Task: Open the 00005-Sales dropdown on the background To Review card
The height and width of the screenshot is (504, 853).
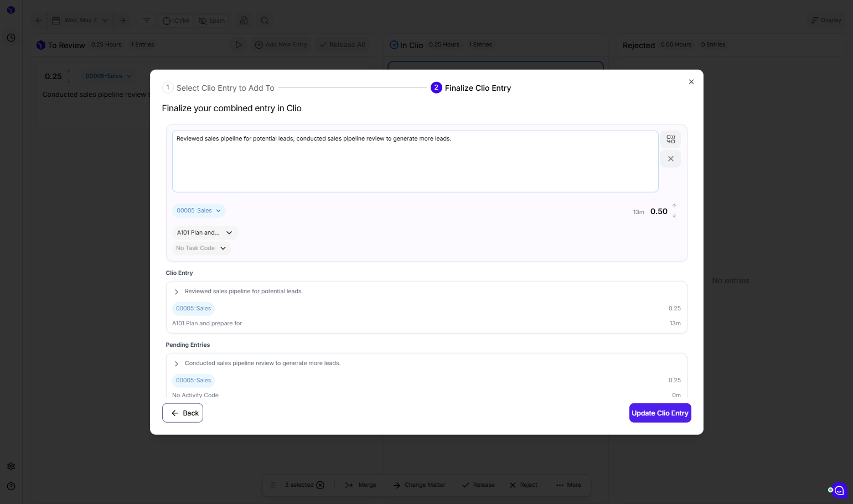Action: 108,76
